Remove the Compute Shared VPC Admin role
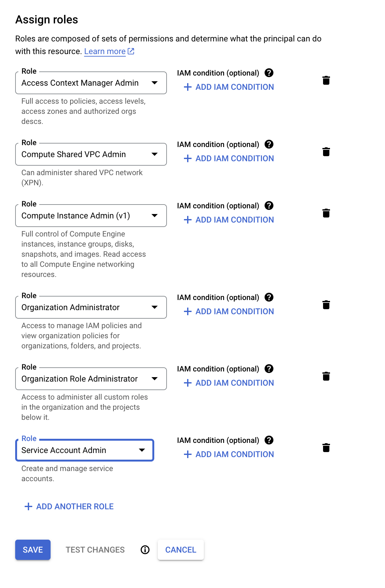 [326, 152]
